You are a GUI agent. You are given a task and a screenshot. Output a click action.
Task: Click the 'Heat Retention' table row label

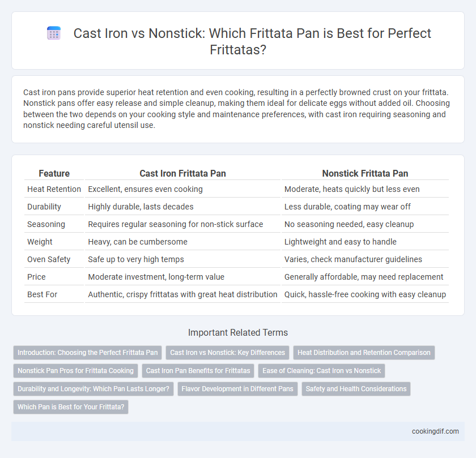click(x=54, y=189)
